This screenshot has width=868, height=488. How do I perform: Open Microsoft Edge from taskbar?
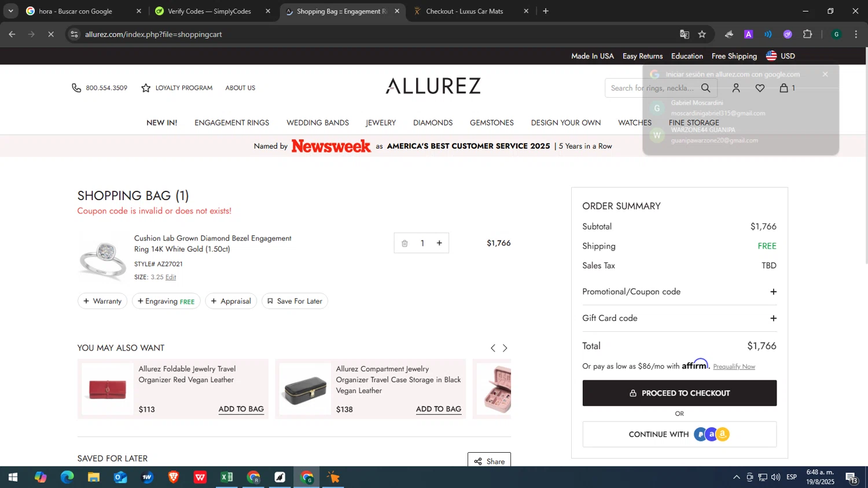[67, 478]
